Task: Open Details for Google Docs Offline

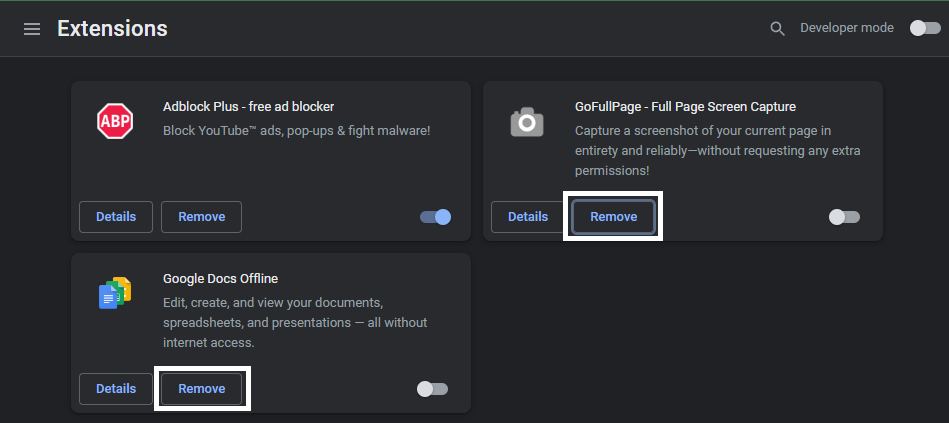Action: coord(116,389)
